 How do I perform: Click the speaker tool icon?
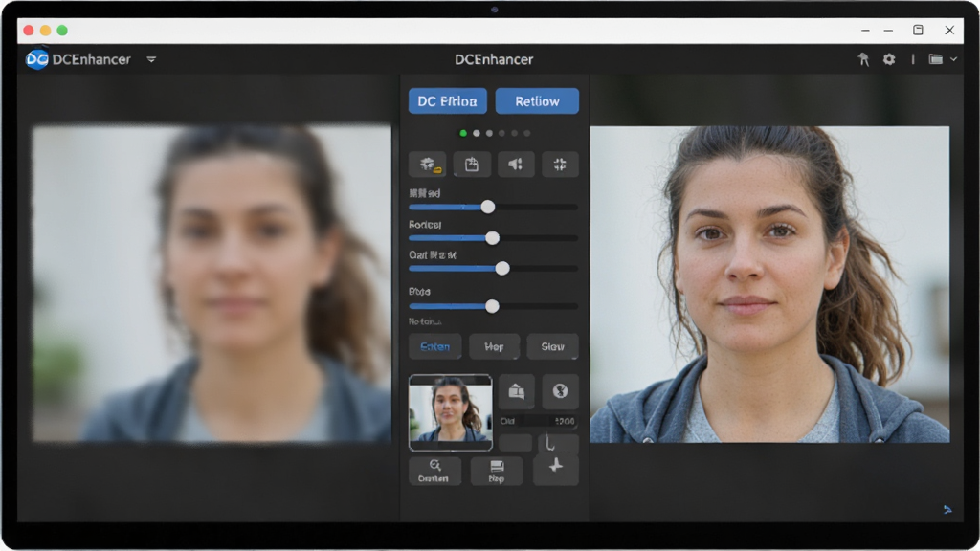tap(516, 165)
